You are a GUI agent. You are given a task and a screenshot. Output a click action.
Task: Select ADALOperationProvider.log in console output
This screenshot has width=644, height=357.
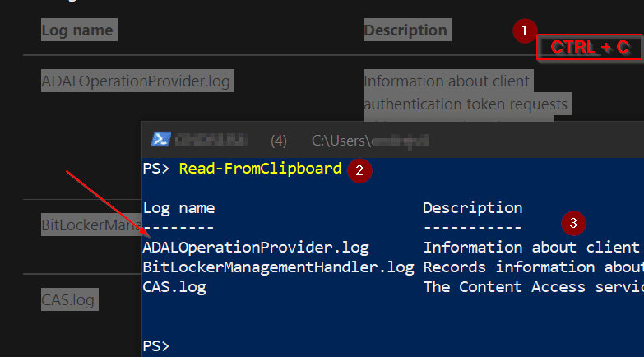(256, 247)
